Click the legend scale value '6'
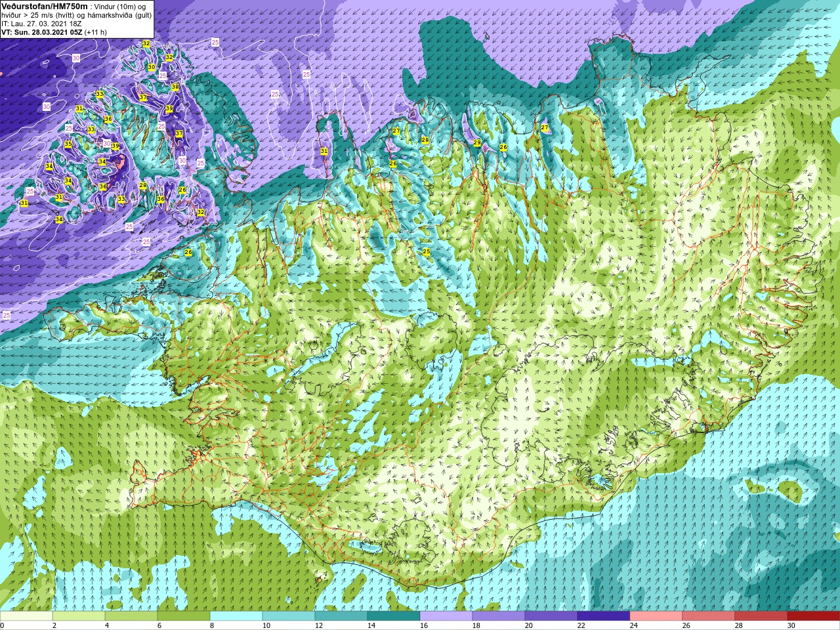The height and width of the screenshot is (630, 840). point(159,625)
